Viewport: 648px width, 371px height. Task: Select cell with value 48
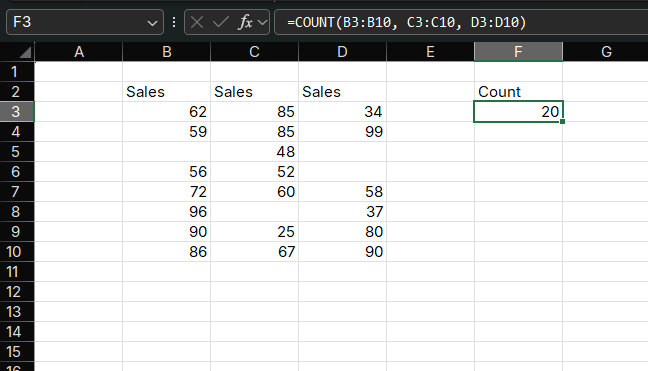click(255, 152)
